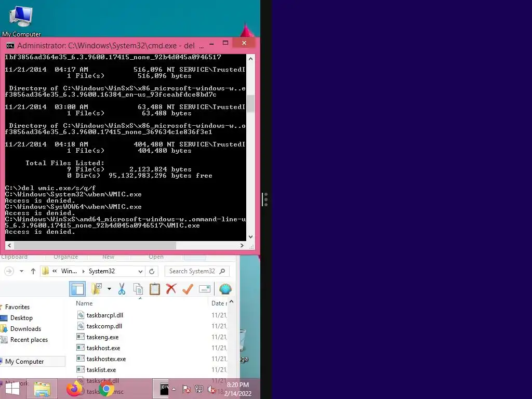The width and height of the screenshot is (532, 399).
Task: Open Favorites in the navigation pane
Action: point(17,307)
